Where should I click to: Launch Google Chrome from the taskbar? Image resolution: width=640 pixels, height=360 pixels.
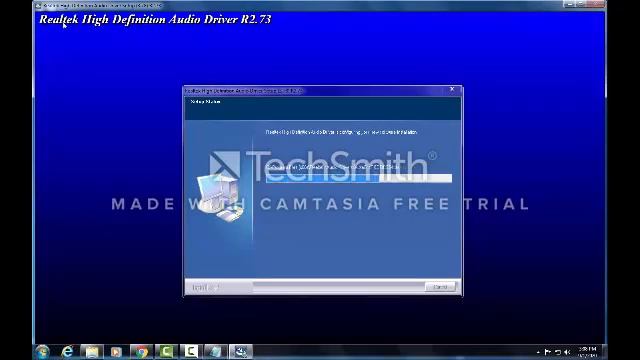point(141,351)
